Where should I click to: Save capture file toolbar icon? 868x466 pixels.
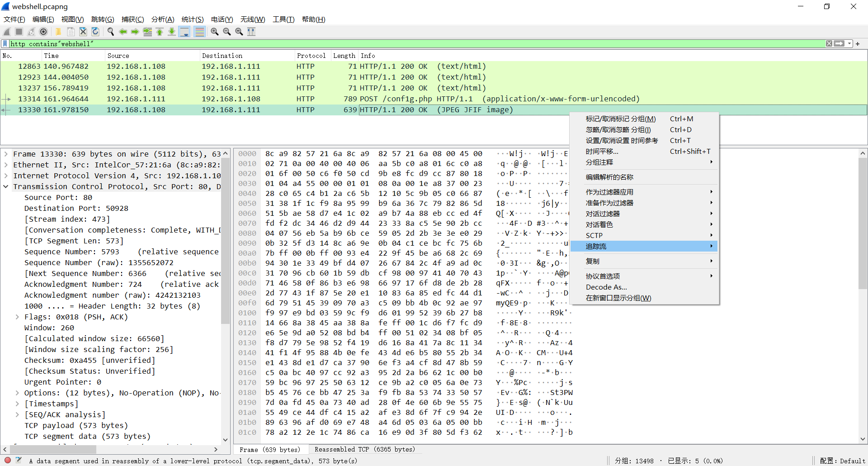[x=71, y=32]
